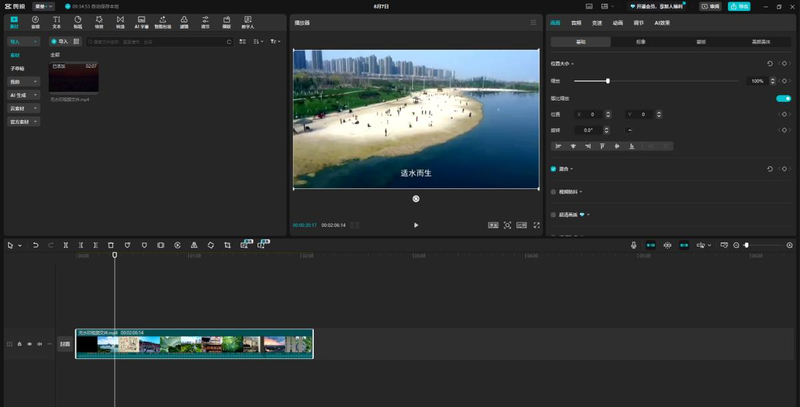
Task: Click the microphone record icon above timeline
Action: tap(633, 245)
